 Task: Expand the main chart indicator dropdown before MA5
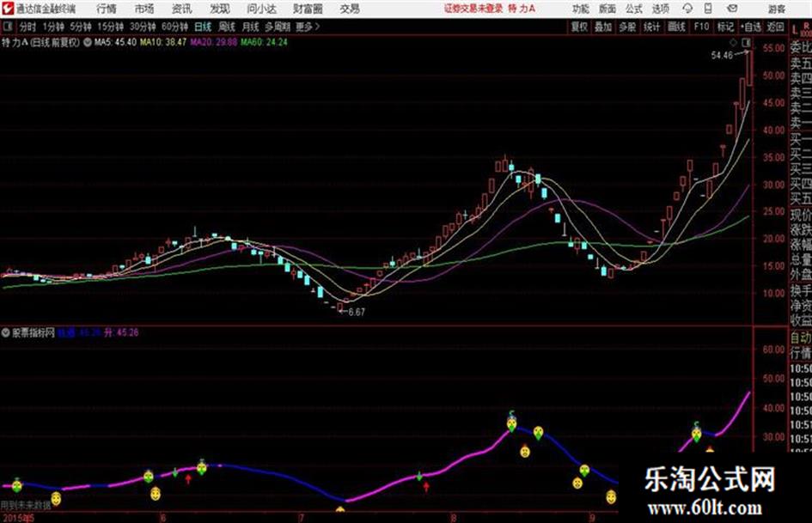88,42
